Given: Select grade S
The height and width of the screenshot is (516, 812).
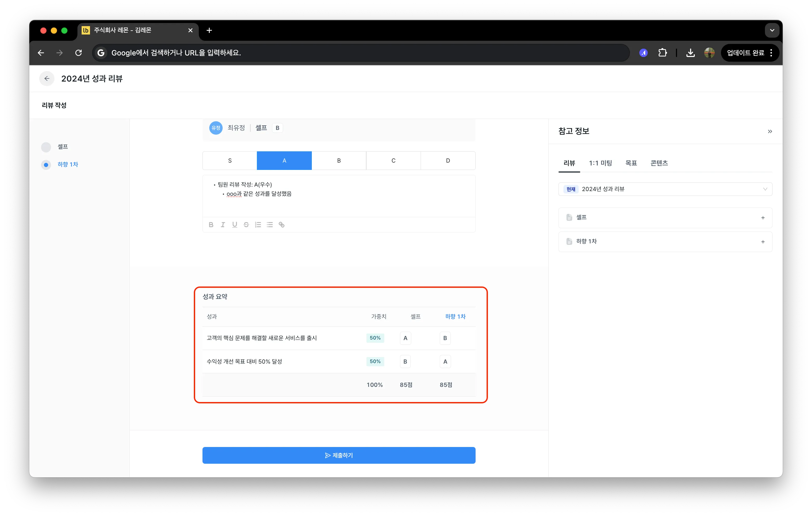Looking at the screenshot, I should (230, 161).
